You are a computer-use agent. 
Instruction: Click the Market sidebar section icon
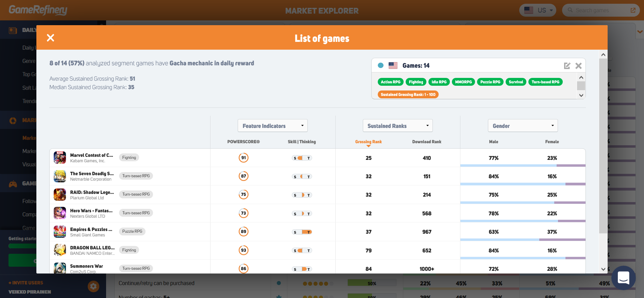click(13, 121)
